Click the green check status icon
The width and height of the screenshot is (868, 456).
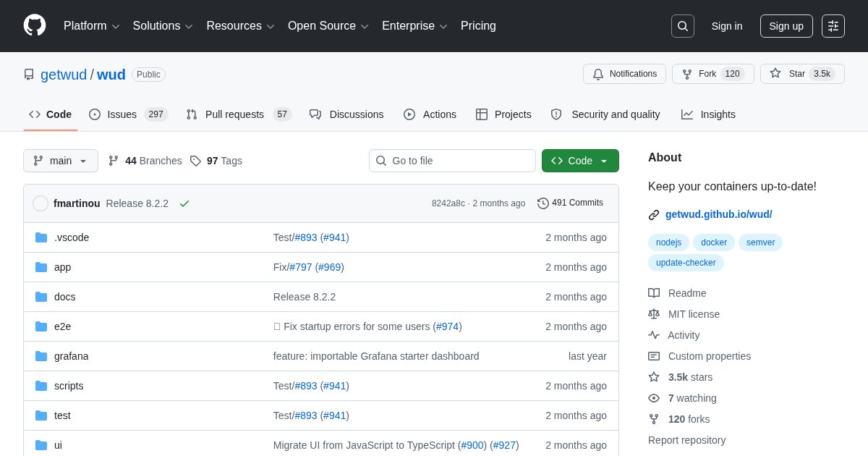tap(184, 203)
